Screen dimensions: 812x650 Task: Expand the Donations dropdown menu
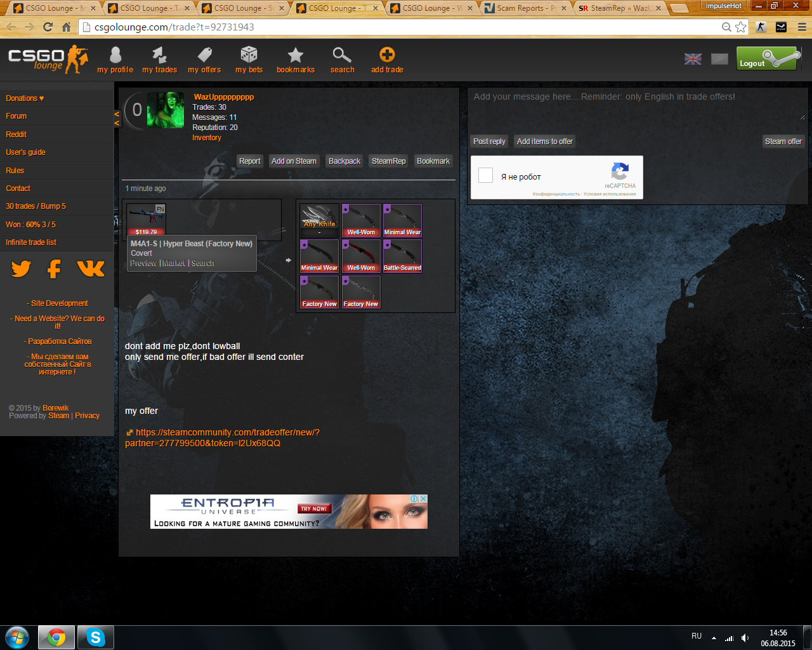(25, 98)
